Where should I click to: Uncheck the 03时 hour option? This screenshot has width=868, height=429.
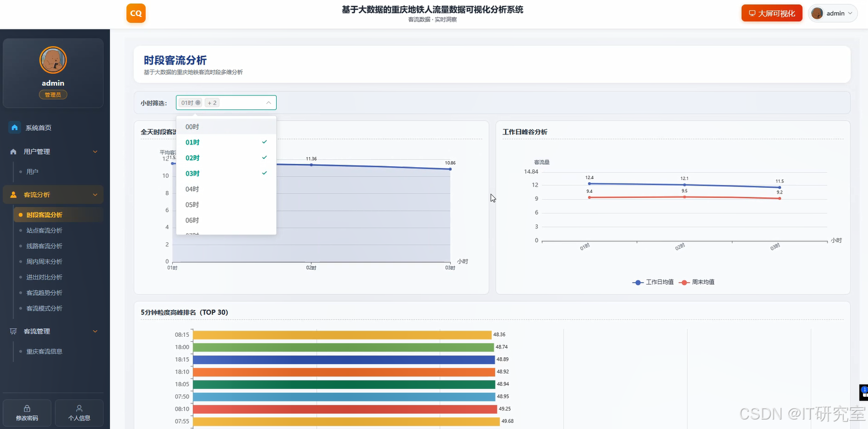226,173
